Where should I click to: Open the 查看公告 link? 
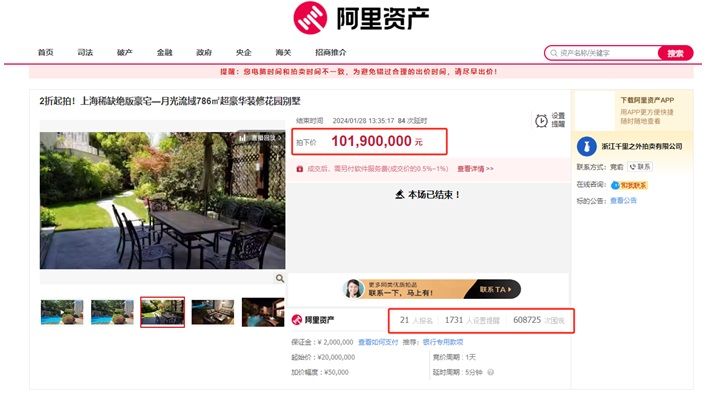point(623,201)
